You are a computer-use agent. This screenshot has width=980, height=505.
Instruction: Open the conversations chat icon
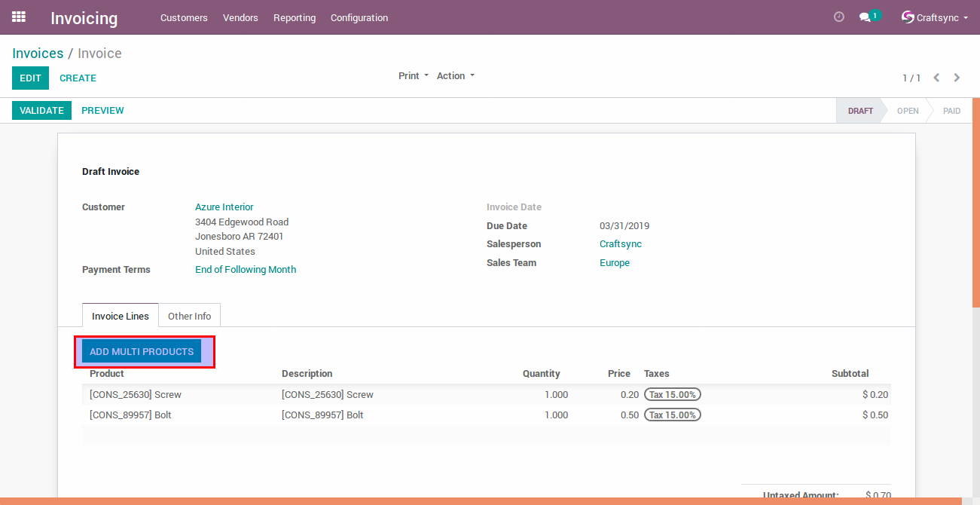[x=865, y=17]
